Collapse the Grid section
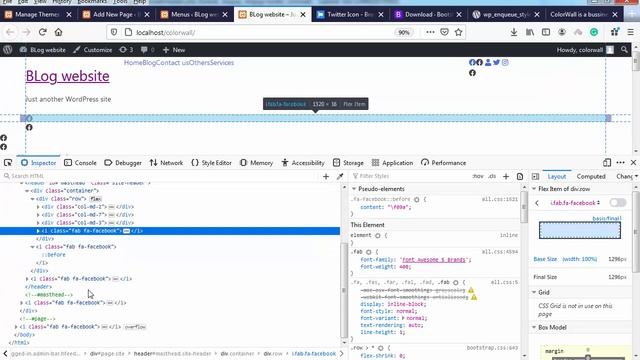640x360 pixels. pyautogui.click(x=534, y=292)
